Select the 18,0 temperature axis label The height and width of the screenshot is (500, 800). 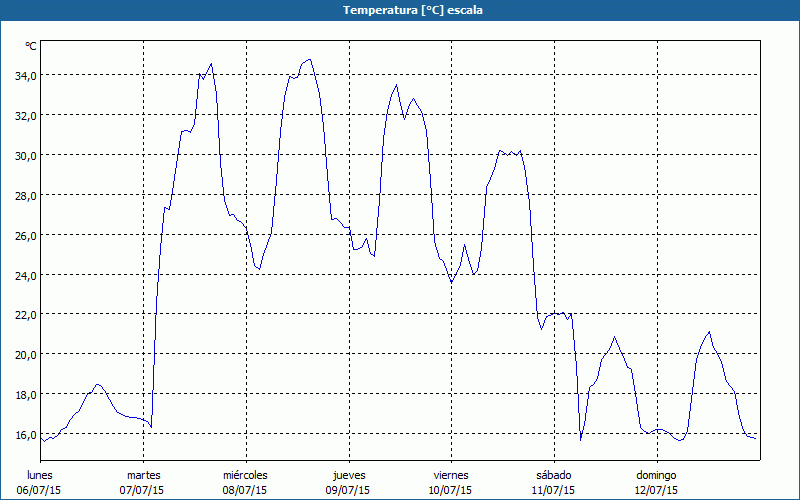(24, 394)
